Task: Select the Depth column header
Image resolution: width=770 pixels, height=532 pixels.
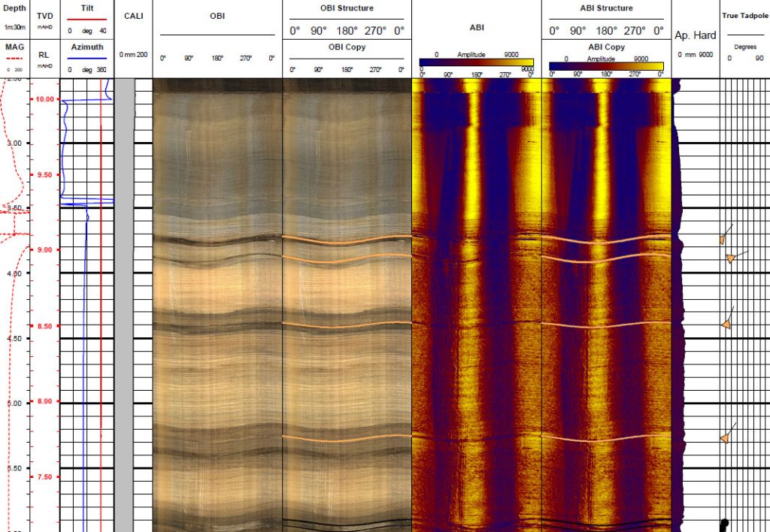Action: coord(15,8)
